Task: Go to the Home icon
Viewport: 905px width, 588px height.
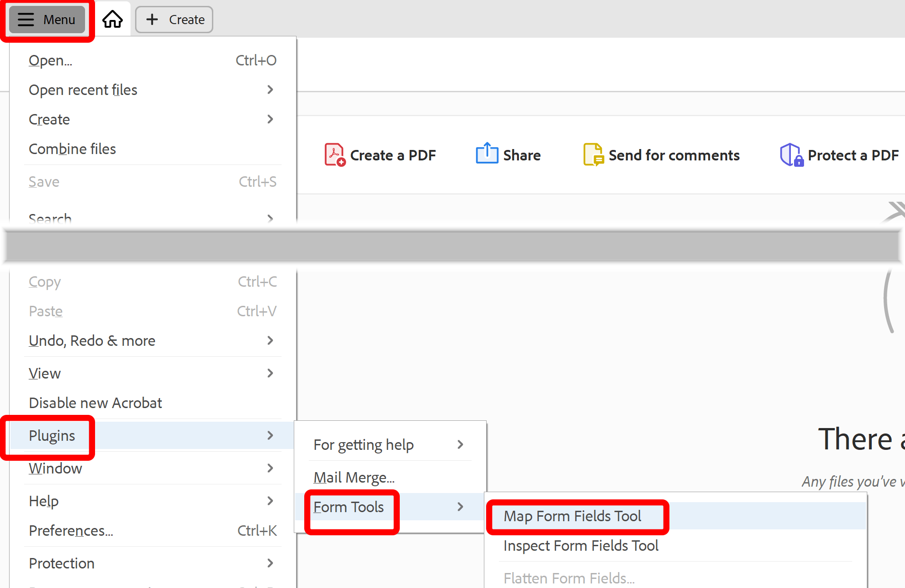Action: [x=112, y=20]
